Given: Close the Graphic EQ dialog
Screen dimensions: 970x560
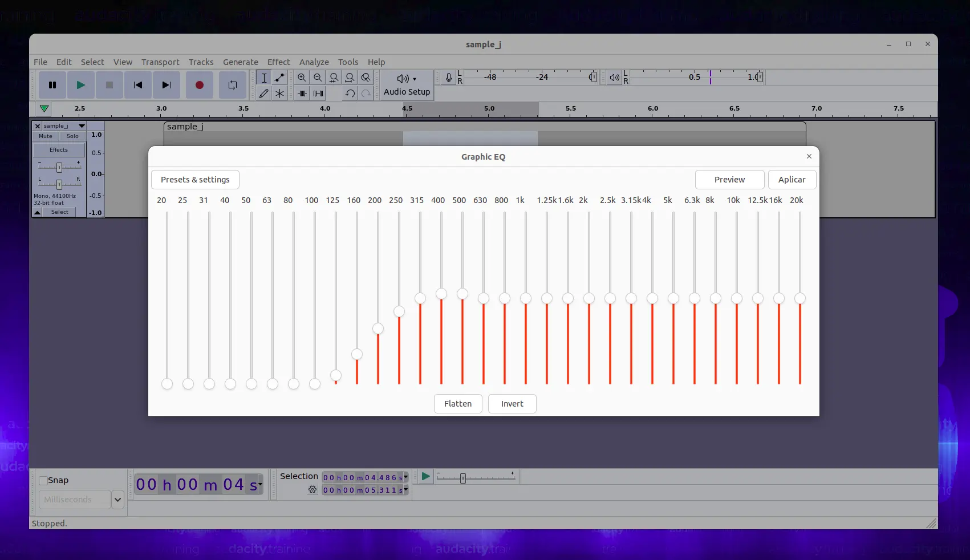Looking at the screenshot, I should tap(809, 156).
